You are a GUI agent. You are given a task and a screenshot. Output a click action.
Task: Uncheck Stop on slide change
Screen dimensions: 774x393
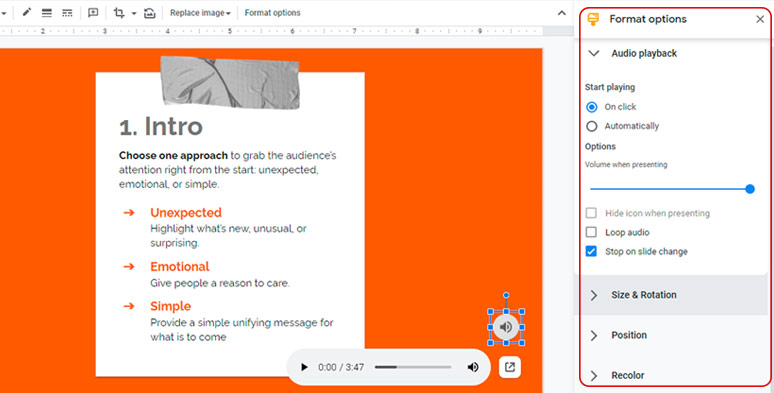click(591, 251)
